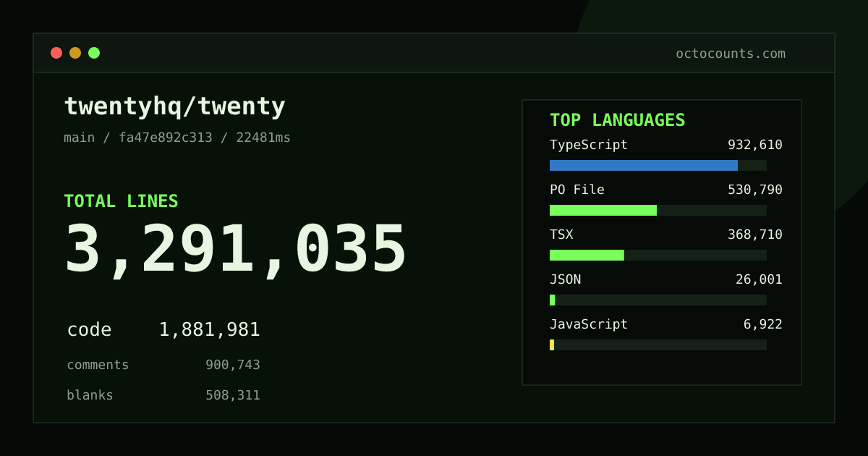Select the comments count 900,743
Viewport: 868px width, 456px height.
coord(233,365)
